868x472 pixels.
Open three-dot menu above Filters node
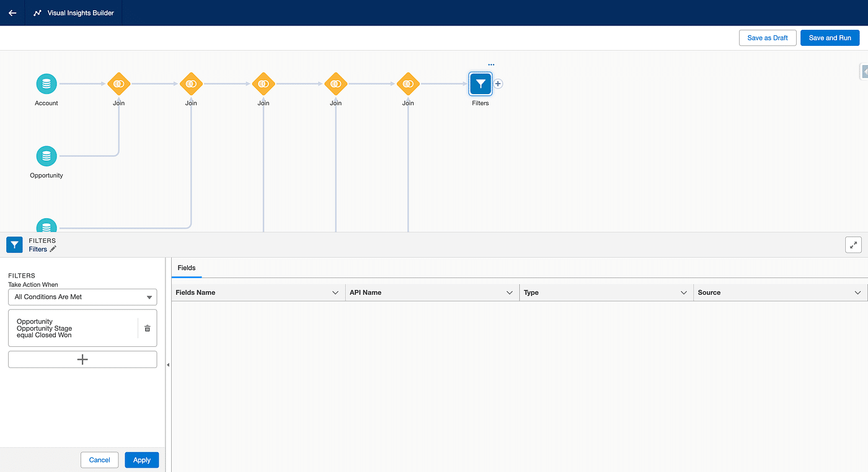click(491, 64)
